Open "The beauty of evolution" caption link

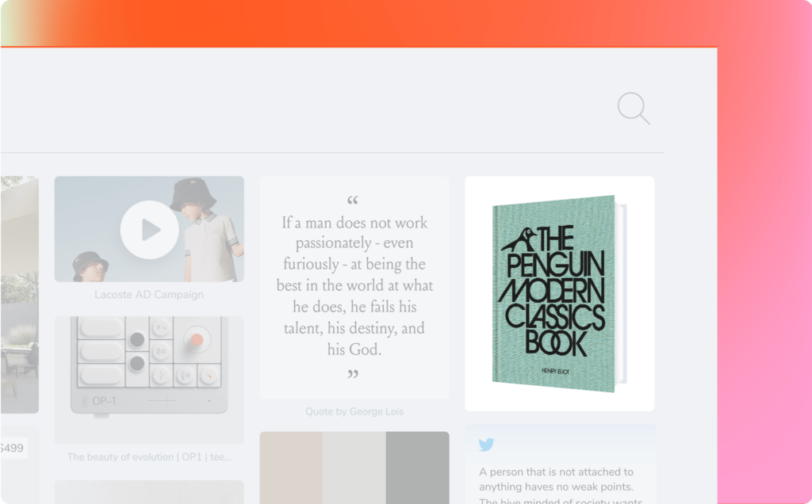pos(149,457)
